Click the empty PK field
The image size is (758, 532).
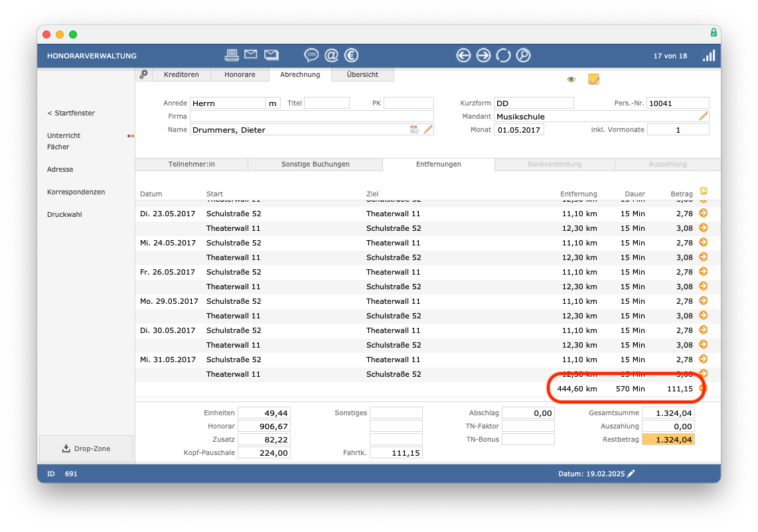coord(408,103)
